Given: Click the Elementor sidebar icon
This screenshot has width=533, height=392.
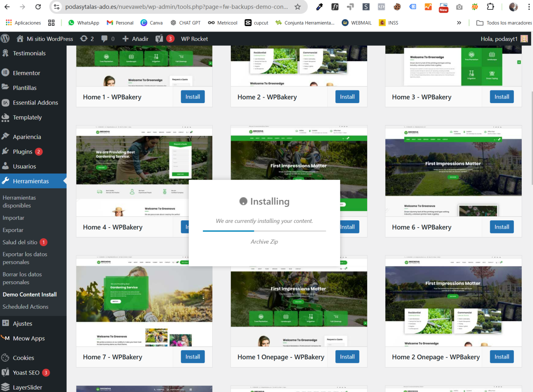Looking at the screenshot, I should [5, 73].
